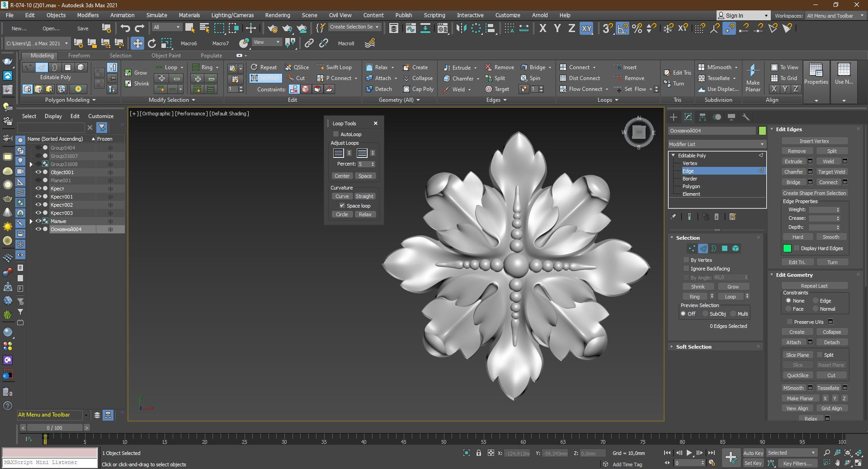868x469 pixels.
Task: Open the selection filter All dropdown
Action: click(x=167, y=27)
